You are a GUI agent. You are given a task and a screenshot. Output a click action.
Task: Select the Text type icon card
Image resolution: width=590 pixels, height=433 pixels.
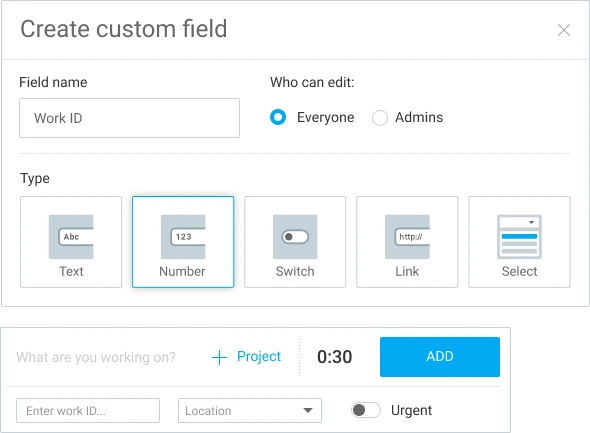tap(71, 242)
